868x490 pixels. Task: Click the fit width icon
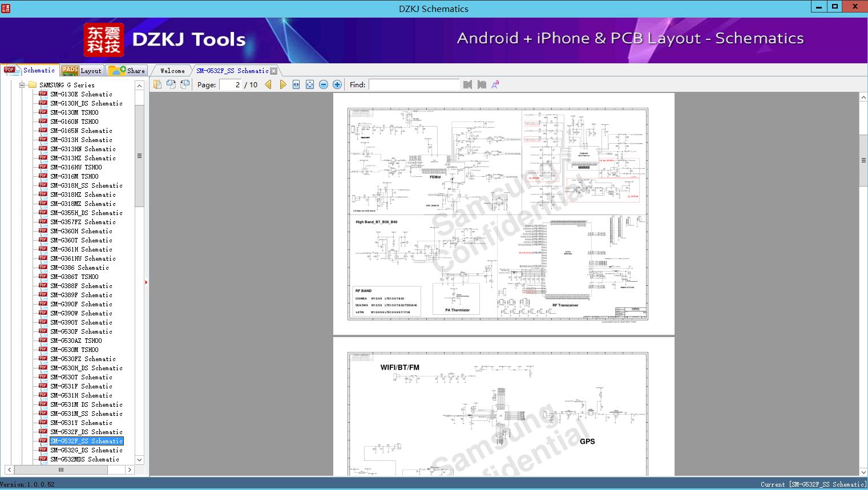[296, 84]
